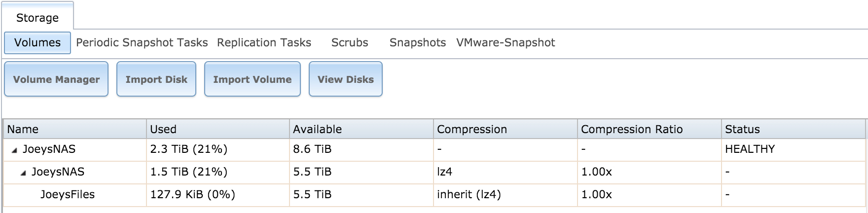Show the Snapshots tab
This screenshot has height=213, width=868.
click(x=418, y=42)
